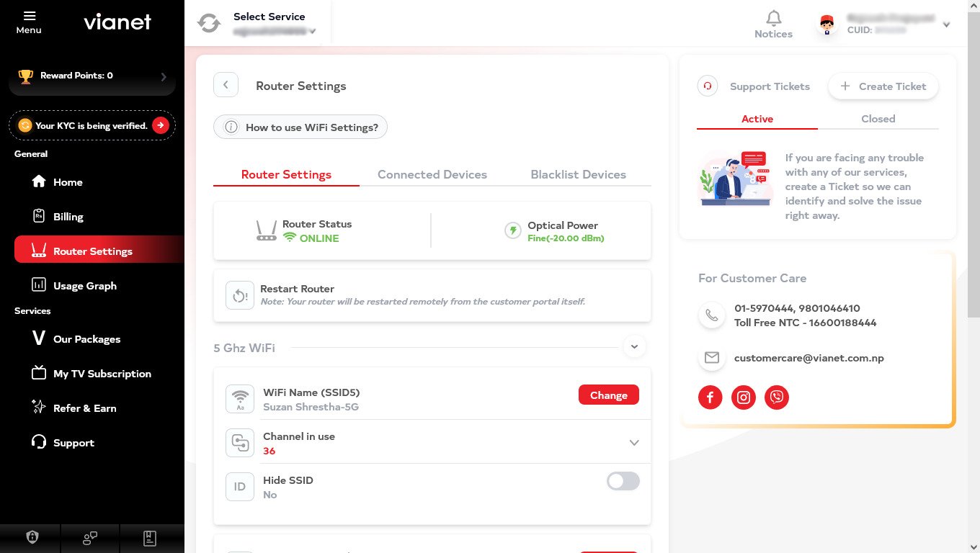Viewport: 980px width, 553px height.
Task: Collapse the 5 Ghz WiFi section
Action: point(633,347)
